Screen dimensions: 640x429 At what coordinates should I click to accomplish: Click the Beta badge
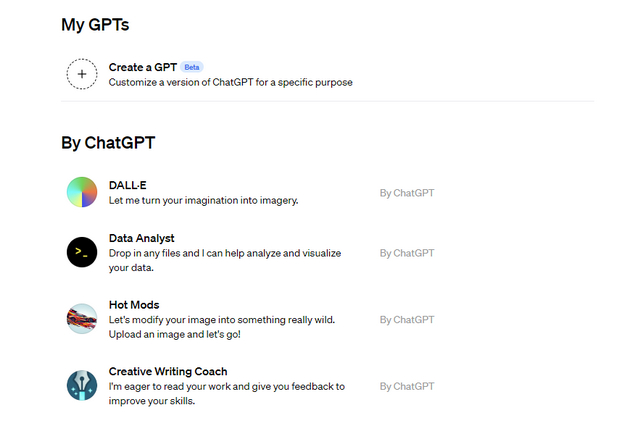[192, 67]
